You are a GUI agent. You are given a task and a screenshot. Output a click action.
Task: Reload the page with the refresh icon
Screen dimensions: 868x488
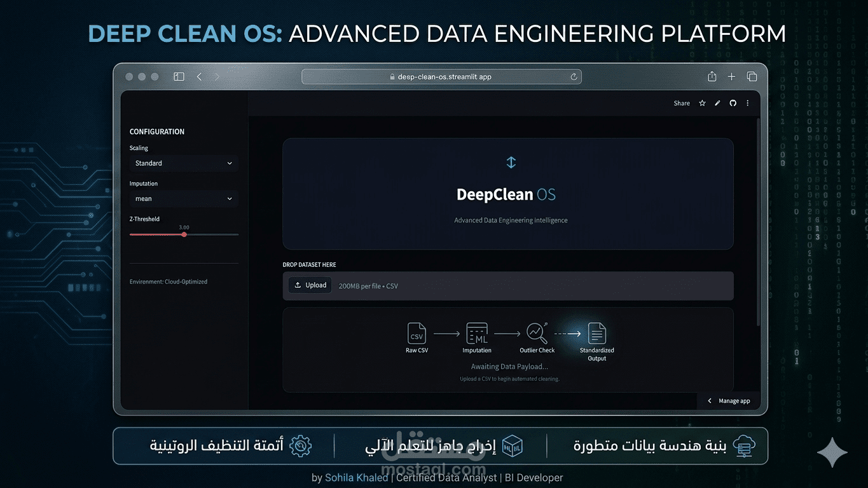tap(574, 77)
